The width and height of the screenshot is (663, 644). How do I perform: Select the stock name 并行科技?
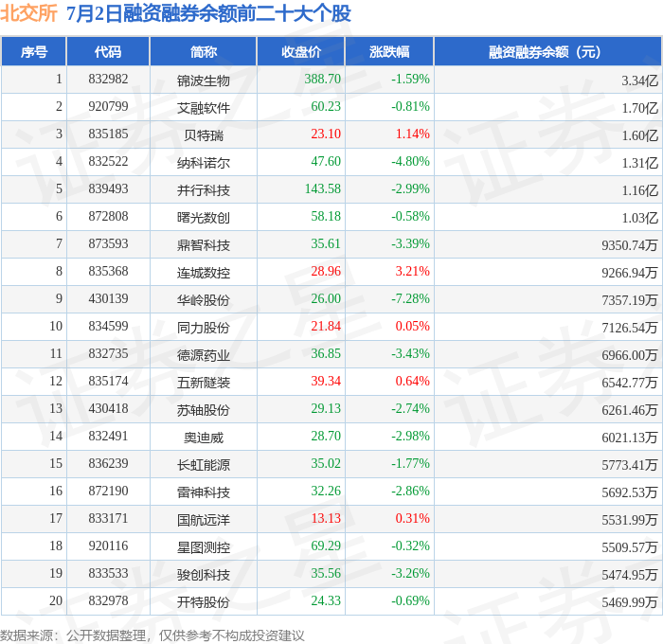[204, 190]
